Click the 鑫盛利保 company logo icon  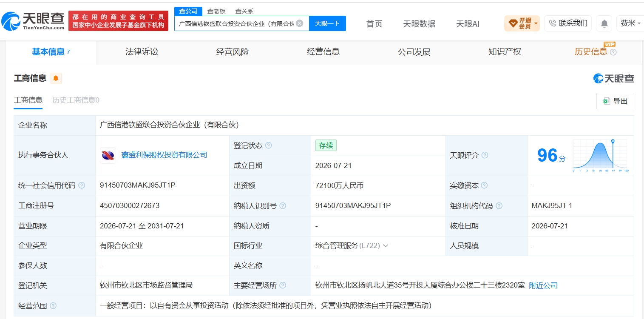(x=108, y=155)
